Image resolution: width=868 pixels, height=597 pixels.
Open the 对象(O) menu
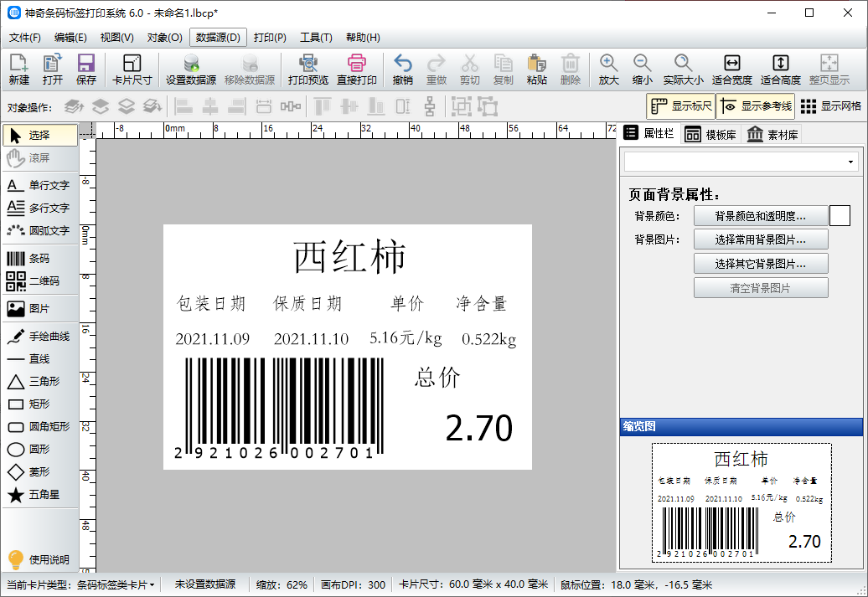point(164,38)
